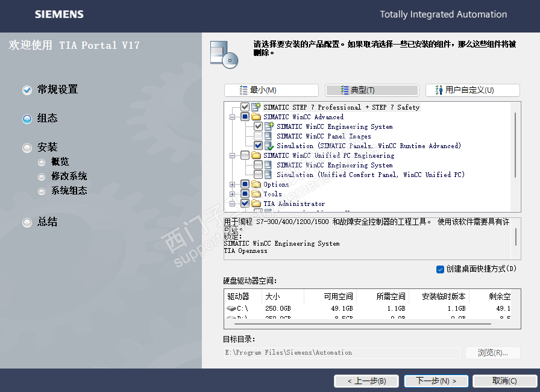Click the disk table horizontal scrollbar
Screen dimensions: 540x392
tap(363, 324)
